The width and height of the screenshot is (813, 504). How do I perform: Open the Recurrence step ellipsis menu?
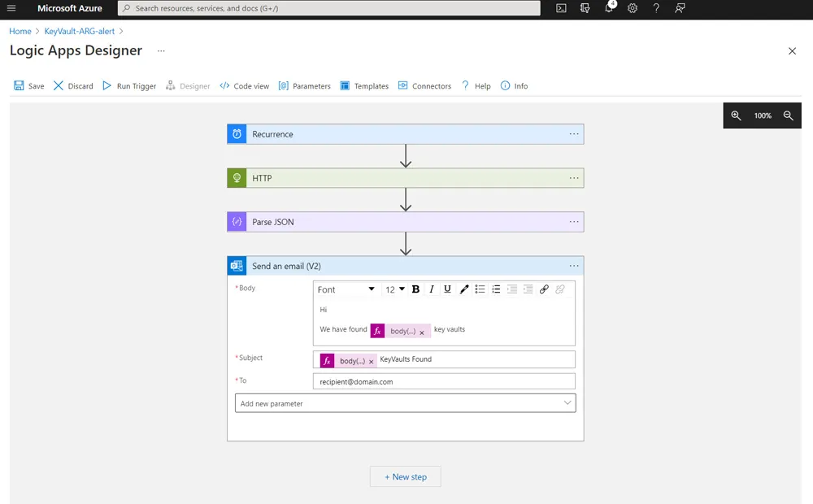574,134
